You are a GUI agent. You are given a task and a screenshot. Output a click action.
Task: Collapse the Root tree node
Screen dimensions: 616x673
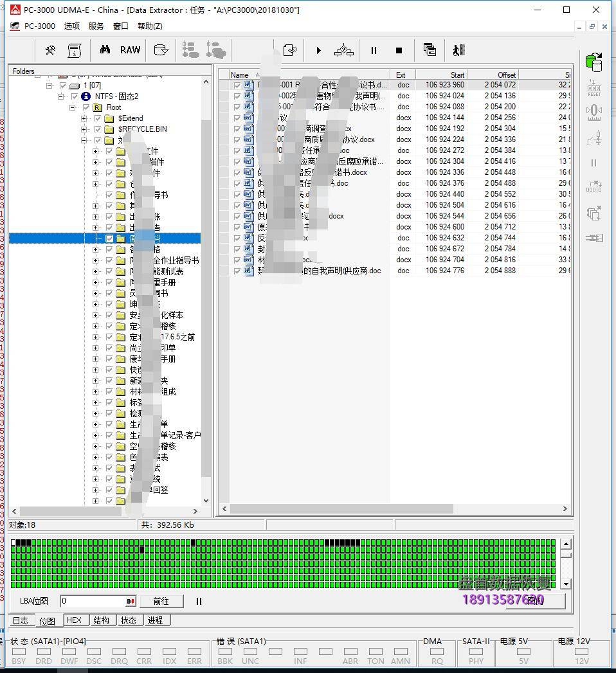[73, 107]
